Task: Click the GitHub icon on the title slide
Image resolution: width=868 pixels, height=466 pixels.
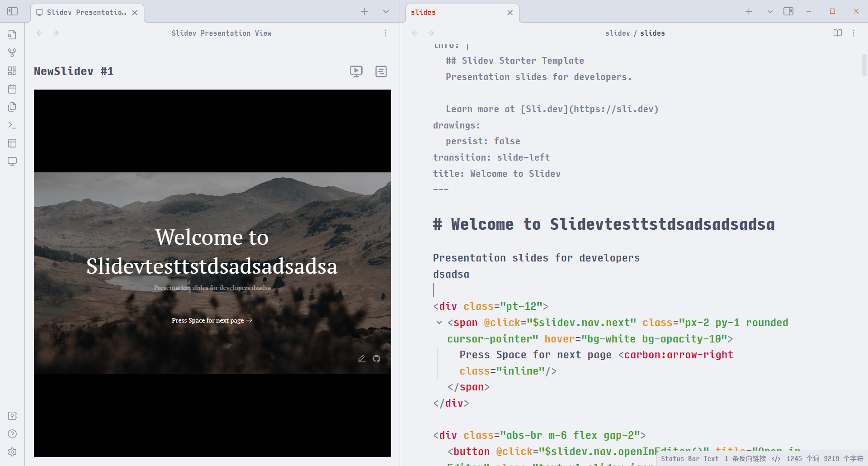Action: click(377, 358)
